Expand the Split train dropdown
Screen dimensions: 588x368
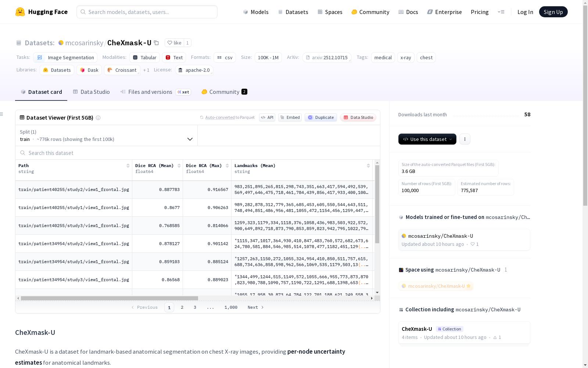[x=107, y=135]
